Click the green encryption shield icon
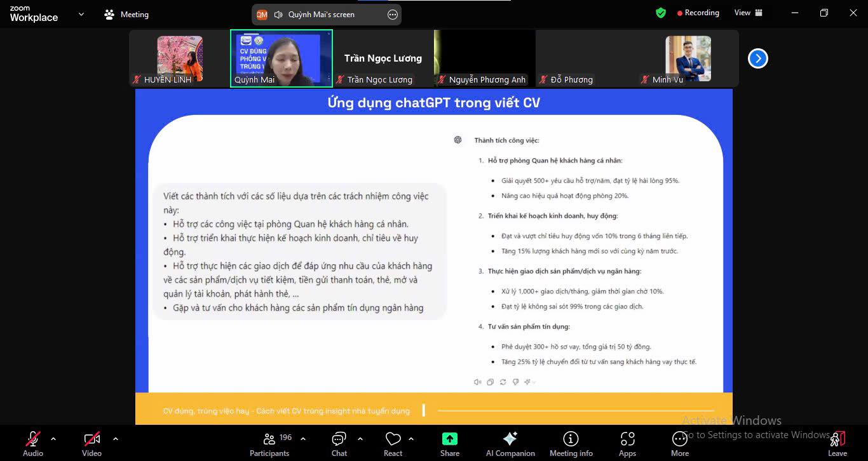Screen dimensions: 868x461 [661, 13]
